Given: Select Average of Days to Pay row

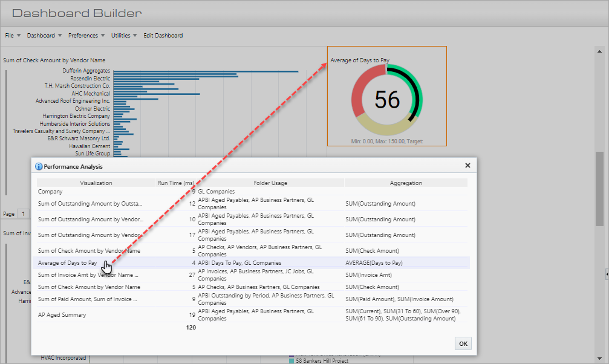Looking at the screenshot, I should [252, 263].
